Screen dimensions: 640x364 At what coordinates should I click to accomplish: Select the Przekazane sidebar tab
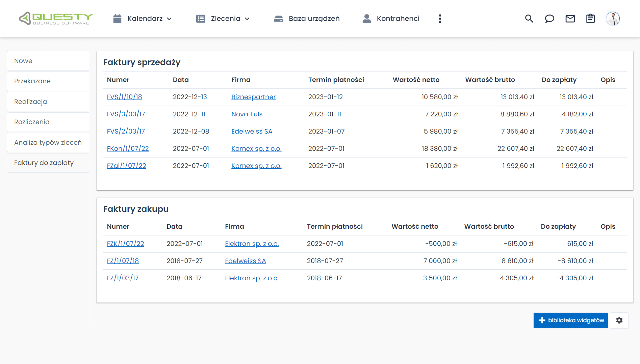pos(48,81)
